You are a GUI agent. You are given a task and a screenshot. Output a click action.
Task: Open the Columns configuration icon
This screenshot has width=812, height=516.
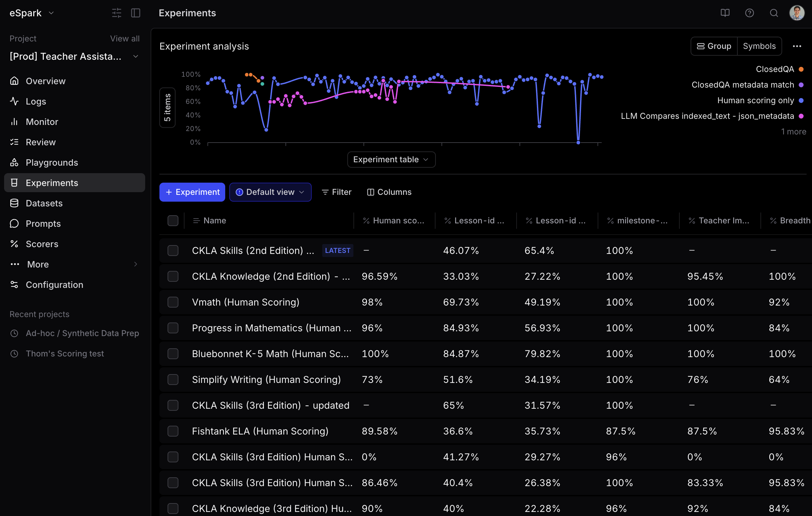click(370, 192)
